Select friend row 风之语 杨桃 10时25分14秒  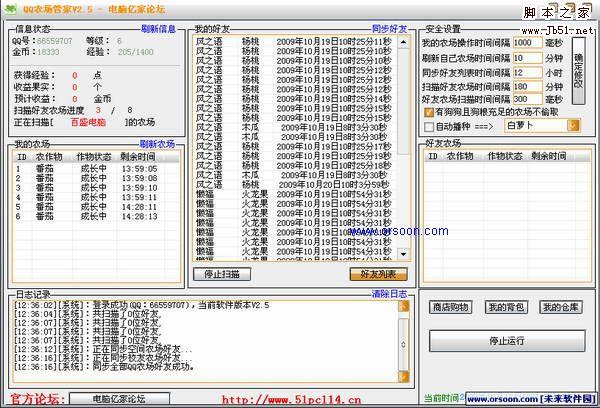[x=293, y=99]
